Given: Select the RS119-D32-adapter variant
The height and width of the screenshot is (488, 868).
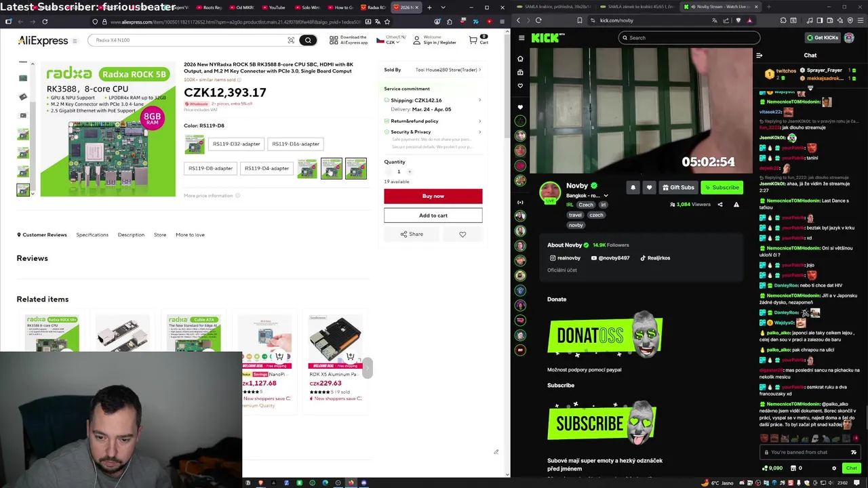Looking at the screenshot, I should click(x=236, y=144).
